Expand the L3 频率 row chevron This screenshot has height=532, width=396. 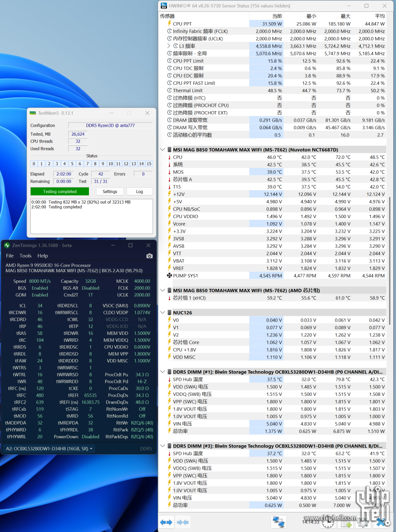(x=169, y=46)
